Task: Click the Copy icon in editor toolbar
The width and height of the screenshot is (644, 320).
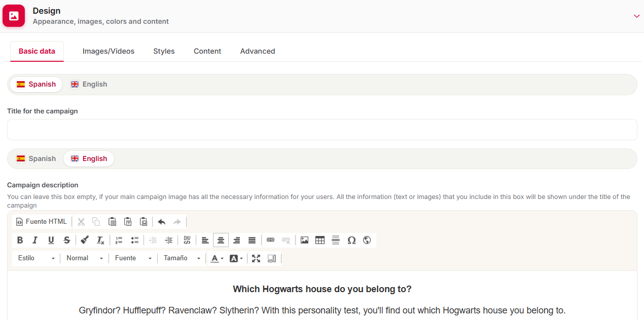Action: (x=96, y=222)
